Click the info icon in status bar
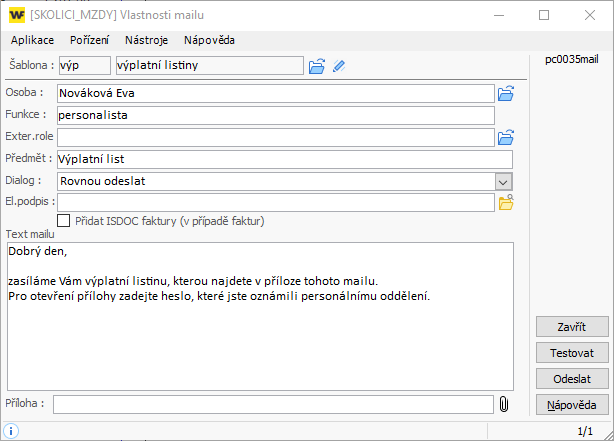This screenshot has height=441, width=614. pyautogui.click(x=12, y=431)
